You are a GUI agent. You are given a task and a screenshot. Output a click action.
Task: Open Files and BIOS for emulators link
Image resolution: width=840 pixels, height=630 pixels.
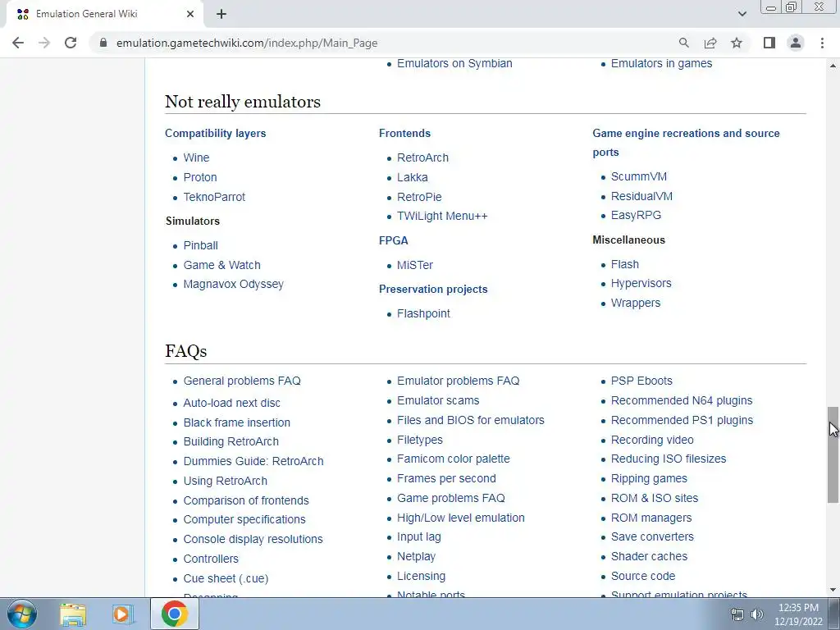pos(470,421)
